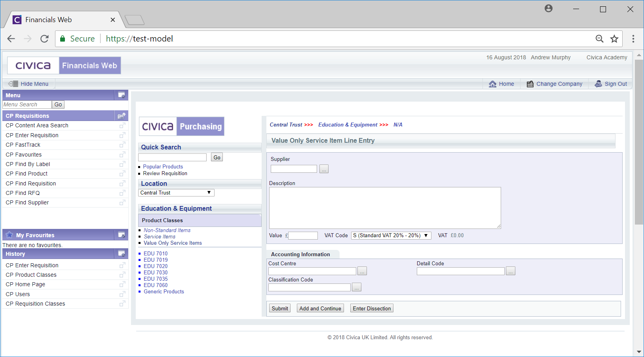644x357 pixels.
Task: Click new-window icon beside CP Find Supplier
Action: click(x=122, y=202)
